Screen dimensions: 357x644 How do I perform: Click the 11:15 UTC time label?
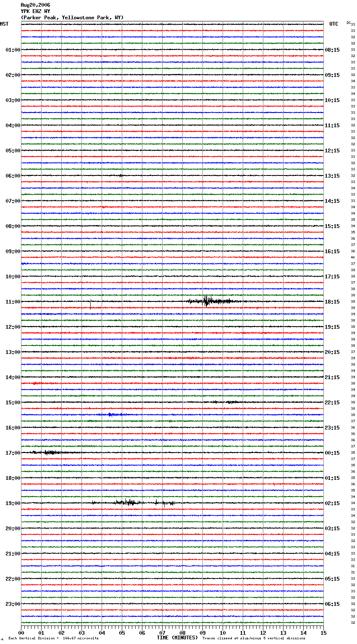pyautogui.click(x=332, y=126)
